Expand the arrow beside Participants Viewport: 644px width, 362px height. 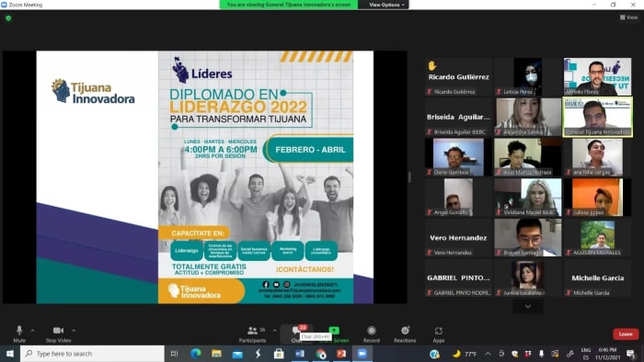275,330
